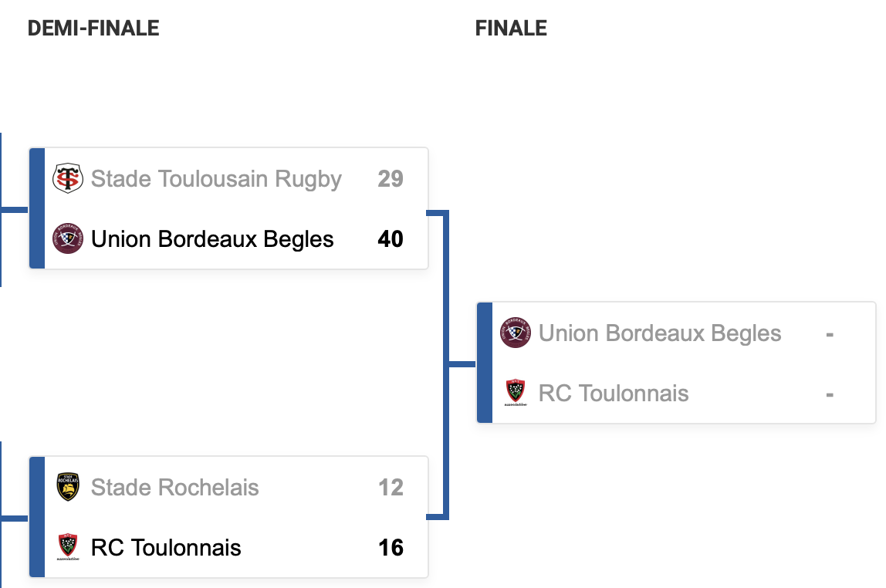Click Union Bordeaux Begles' winning score of 40
Screen dimensions: 886x588
pyautogui.click(x=391, y=239)
